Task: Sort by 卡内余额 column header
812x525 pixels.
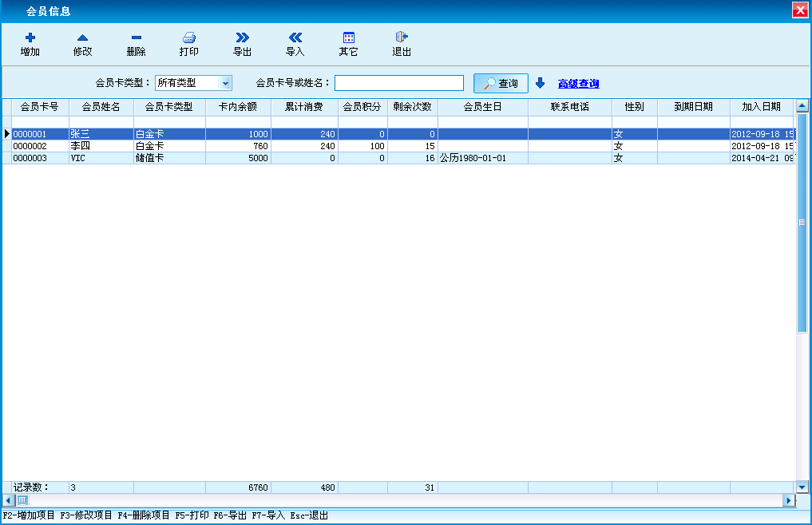Action: (238, 107)
